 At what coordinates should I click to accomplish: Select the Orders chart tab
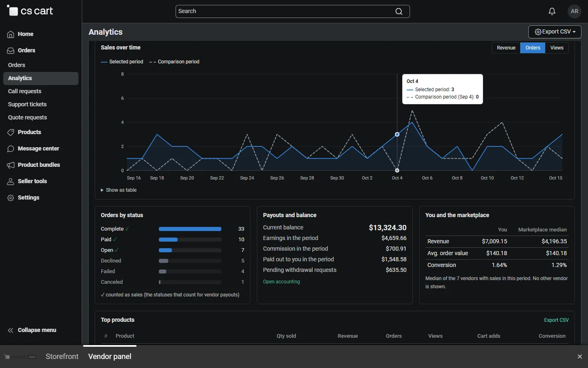pyautogui.click(x=533, y=48)
